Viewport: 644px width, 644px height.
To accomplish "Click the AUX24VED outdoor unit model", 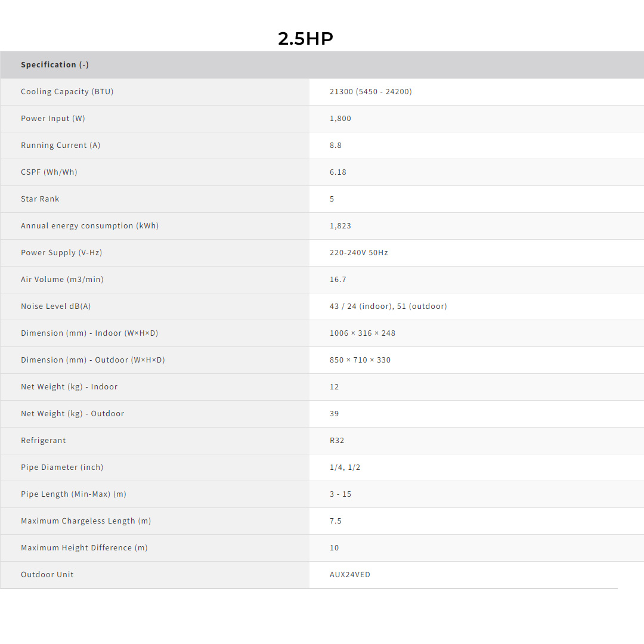I will coord(350,575).
